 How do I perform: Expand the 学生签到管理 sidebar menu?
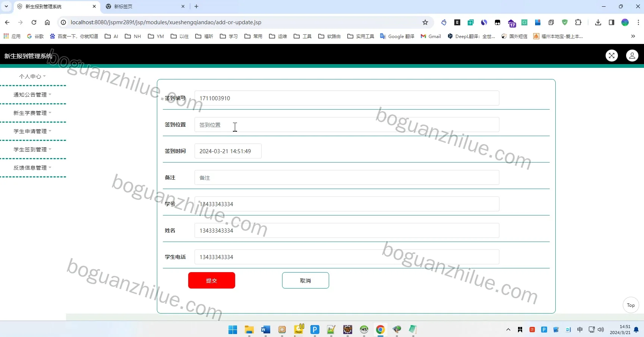pyautogui.click(x=32, y=149)
